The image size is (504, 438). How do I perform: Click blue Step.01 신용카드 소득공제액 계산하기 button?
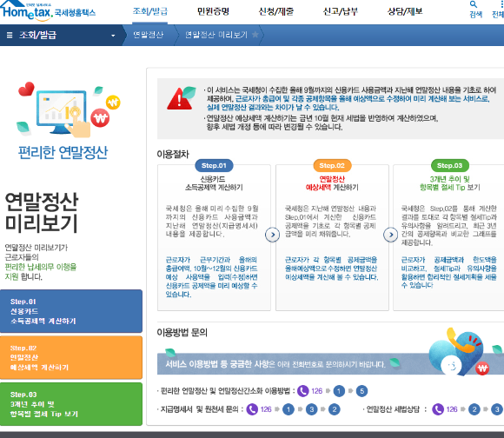[71, 311]
